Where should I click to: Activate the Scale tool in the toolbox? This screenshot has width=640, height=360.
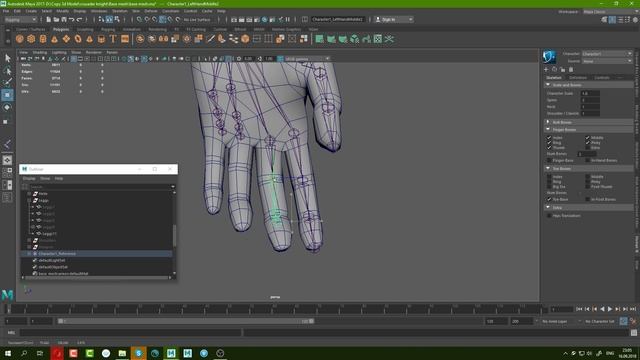point(6,121)
